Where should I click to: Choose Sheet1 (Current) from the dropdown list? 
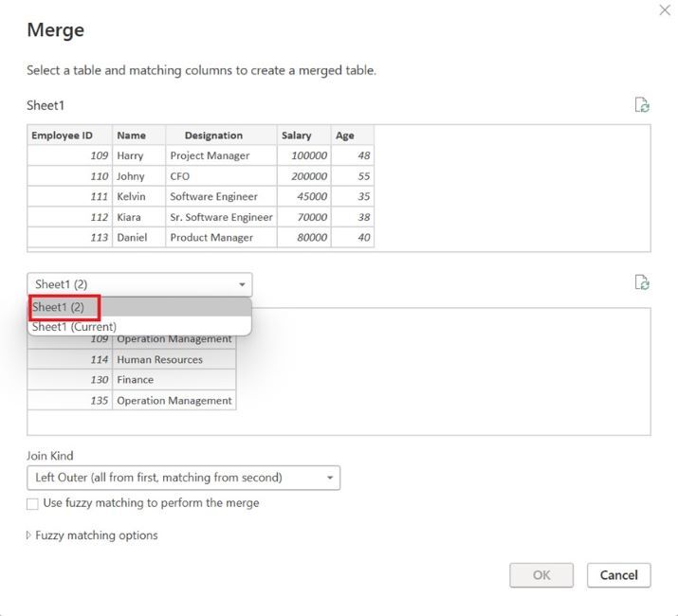pyautogui.click(x=74, y=327)
